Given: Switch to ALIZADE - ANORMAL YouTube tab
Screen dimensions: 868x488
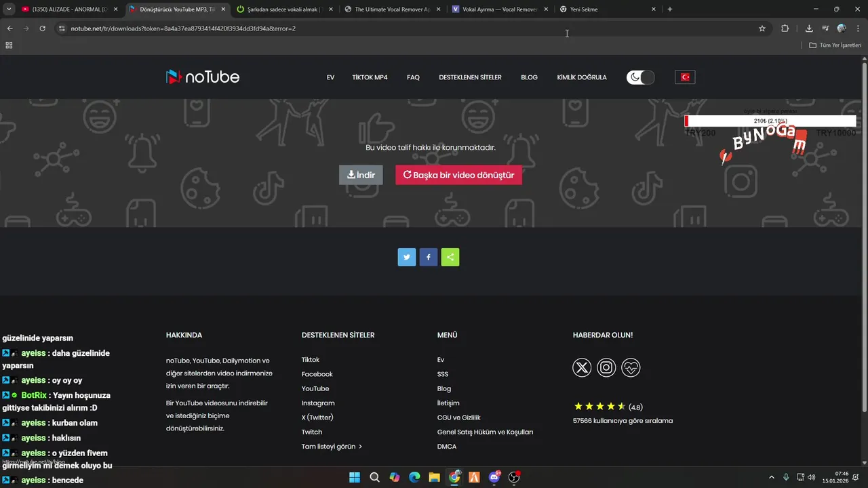Looking at the screenshot, I should pos(69,9).
